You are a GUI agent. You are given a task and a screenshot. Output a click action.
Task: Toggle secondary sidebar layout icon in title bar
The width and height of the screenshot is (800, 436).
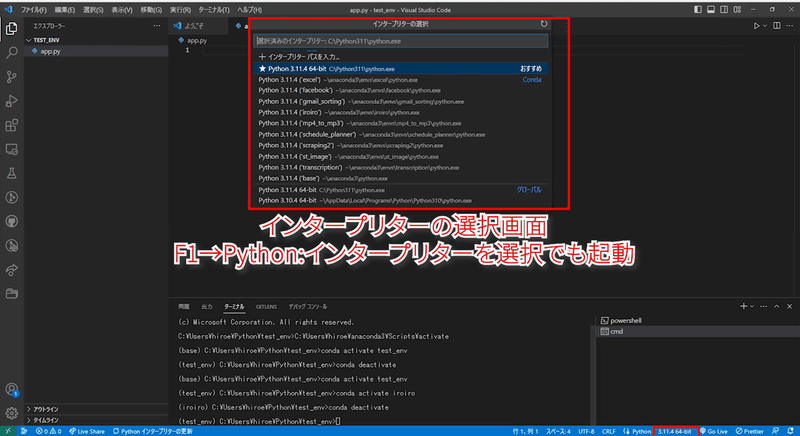click(x=724, y=10)
